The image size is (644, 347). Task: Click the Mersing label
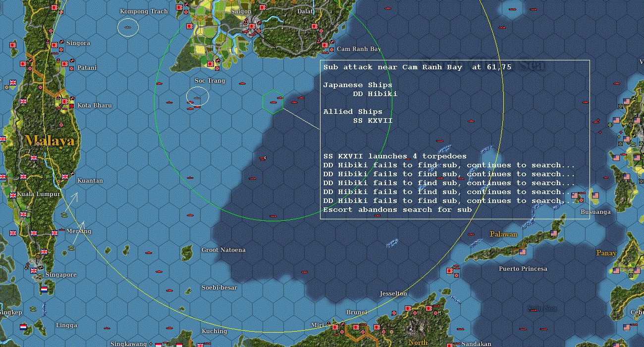pos(79,231)
